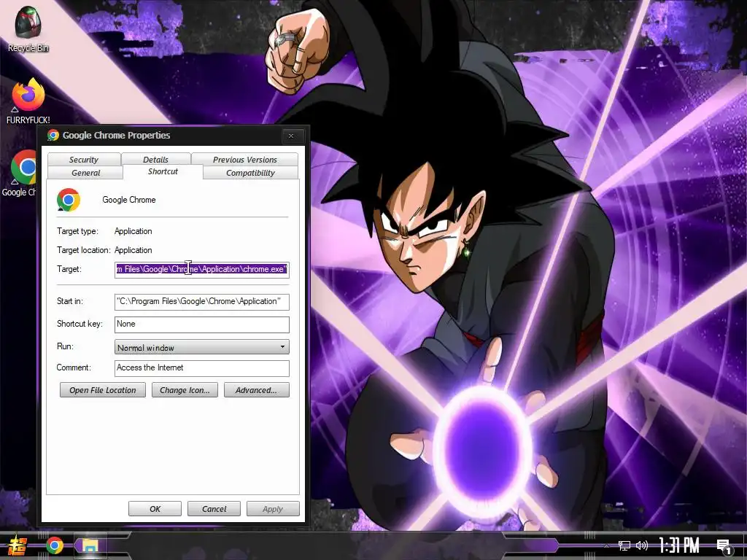Screen dimensions: 747x560
Task: Click the Change Icon button
Action: pos(185,390)
